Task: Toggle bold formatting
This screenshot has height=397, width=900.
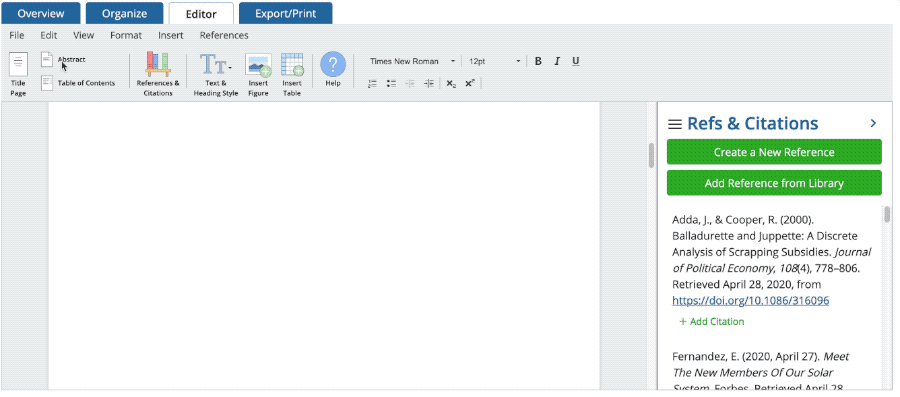Action: (538, 61)
